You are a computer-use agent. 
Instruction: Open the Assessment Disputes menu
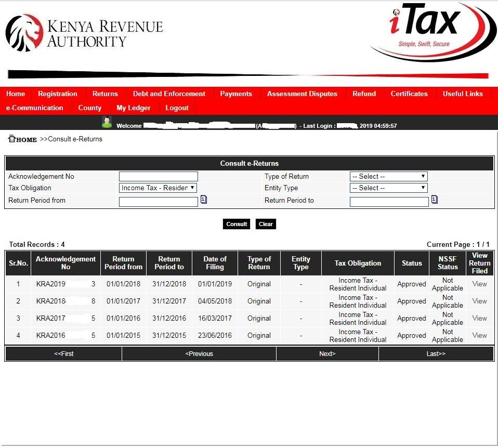[x=302, y=94]
